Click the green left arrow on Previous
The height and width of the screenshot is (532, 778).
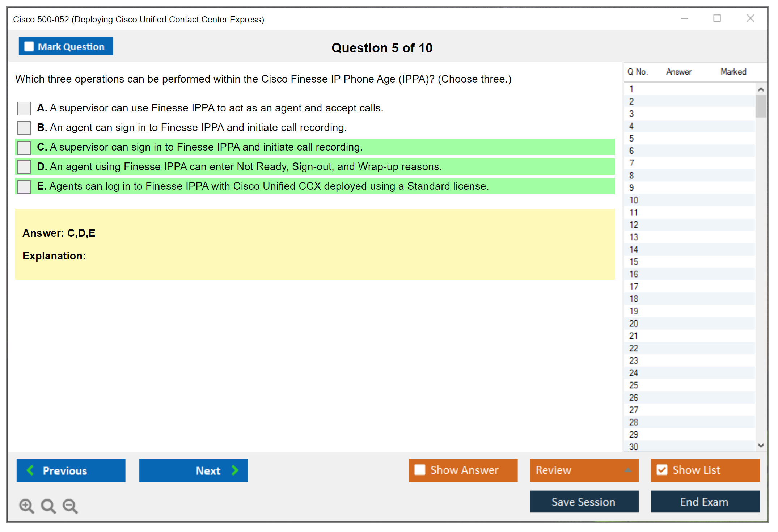(x=30, y=470)
